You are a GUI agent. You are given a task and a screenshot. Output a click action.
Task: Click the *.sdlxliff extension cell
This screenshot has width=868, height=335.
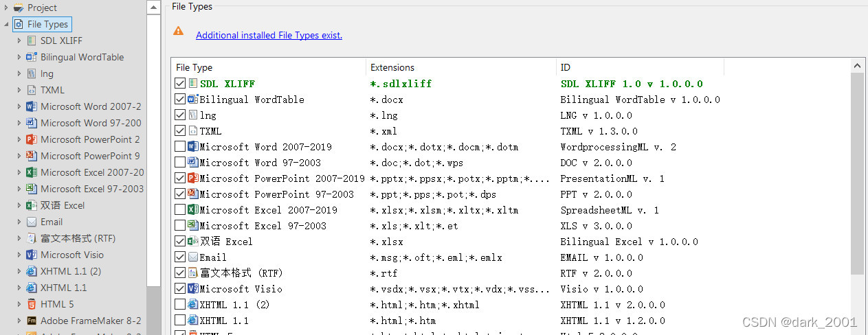[401, 84]
